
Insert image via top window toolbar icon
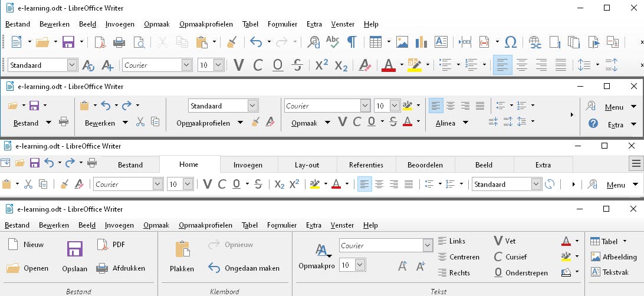(x=402, y=41)
